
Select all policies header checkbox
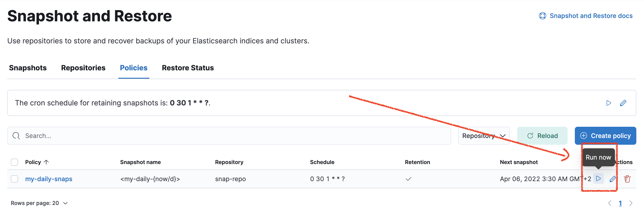tap(14, 162)
